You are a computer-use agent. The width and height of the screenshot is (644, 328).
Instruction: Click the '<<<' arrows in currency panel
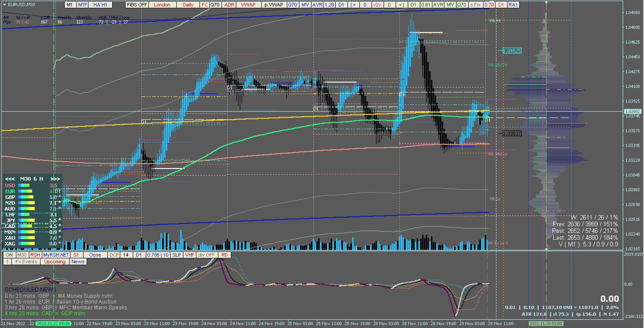tap(10, 179)
